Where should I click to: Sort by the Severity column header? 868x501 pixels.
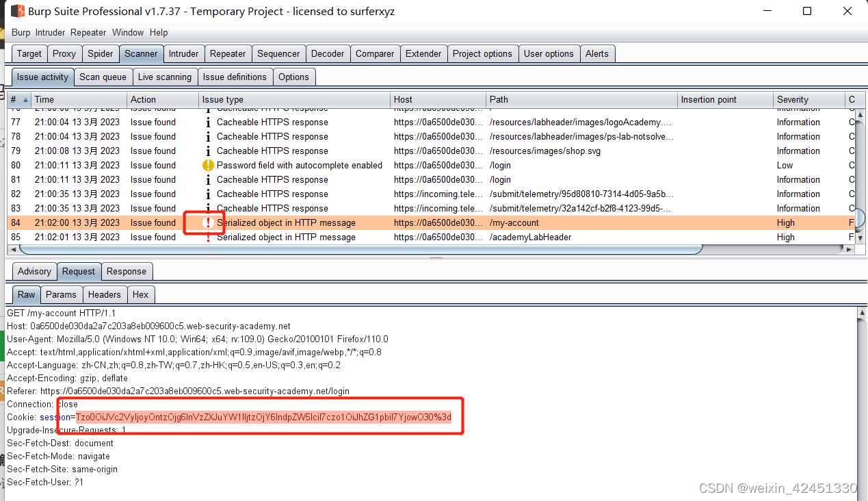810,100
